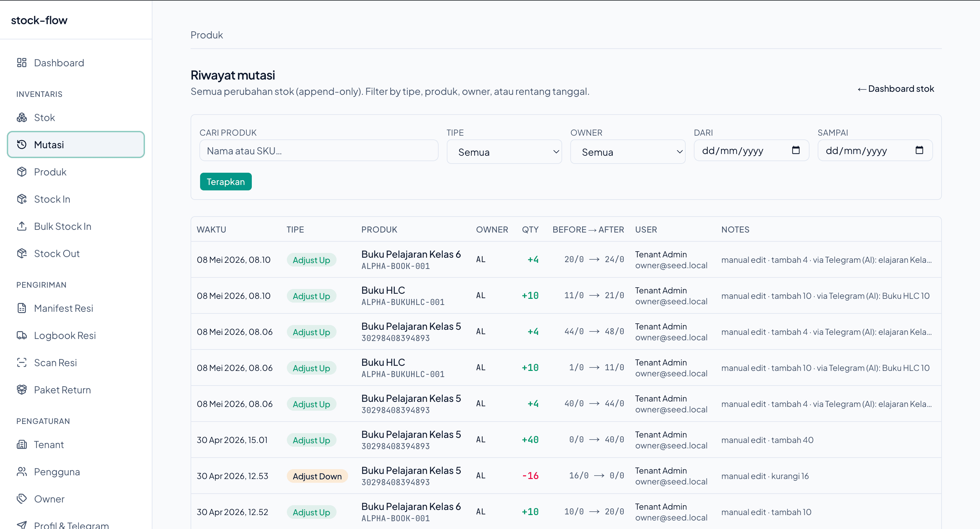The width and height of the screenshot is (980, 529).
Task: Focus the Cari Produk search field
Action: point(319,151)
